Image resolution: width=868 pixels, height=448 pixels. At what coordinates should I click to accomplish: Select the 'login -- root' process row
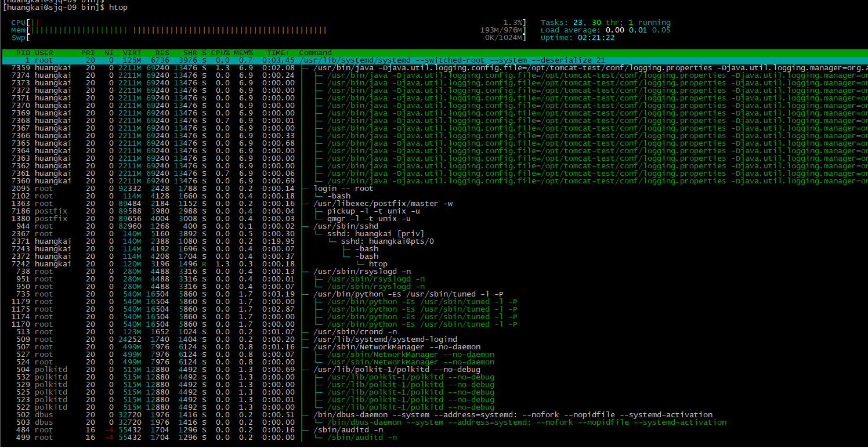click(434, 189)
